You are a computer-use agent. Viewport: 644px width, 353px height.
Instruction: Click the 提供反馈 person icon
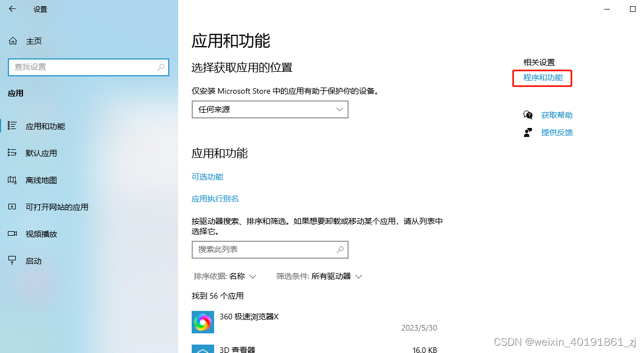[x=528, y=132]
